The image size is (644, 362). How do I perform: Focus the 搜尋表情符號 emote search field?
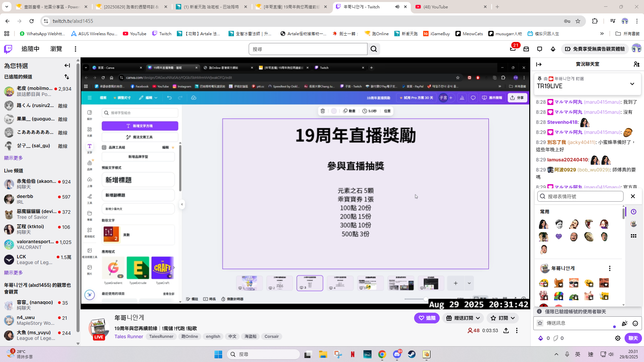point(584,196)
